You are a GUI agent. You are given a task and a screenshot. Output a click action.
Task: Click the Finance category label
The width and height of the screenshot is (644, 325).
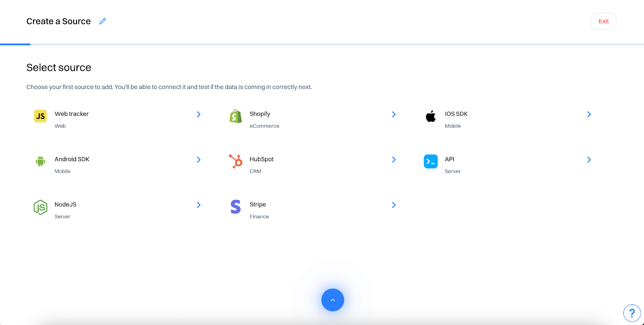259,217
